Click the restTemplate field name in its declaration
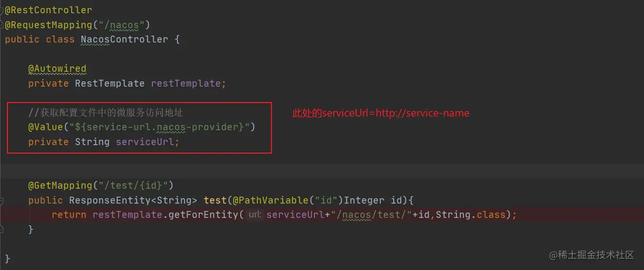 (x=186, y=83)
